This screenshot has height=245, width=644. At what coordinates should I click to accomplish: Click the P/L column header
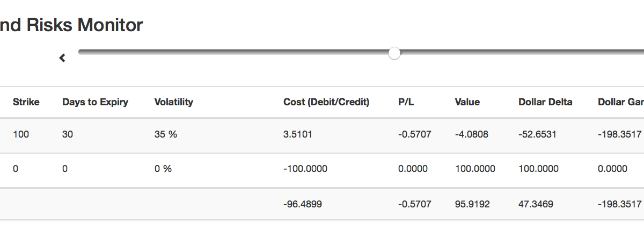[406, 102]
